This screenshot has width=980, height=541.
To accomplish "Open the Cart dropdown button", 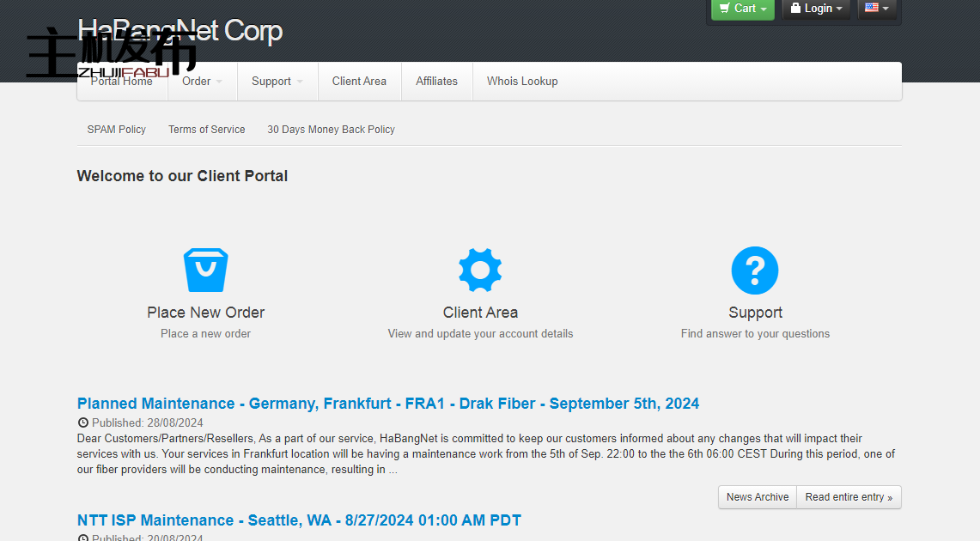I will [x=743, y=9].
